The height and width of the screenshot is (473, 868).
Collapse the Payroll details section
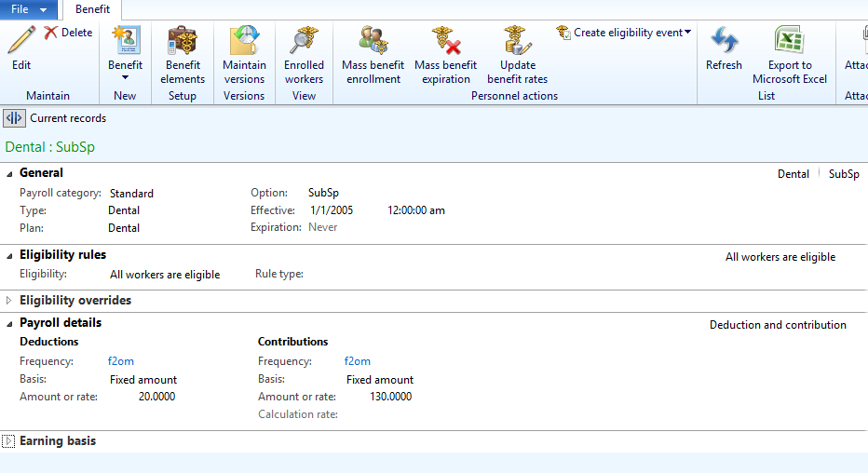(9, 323)
